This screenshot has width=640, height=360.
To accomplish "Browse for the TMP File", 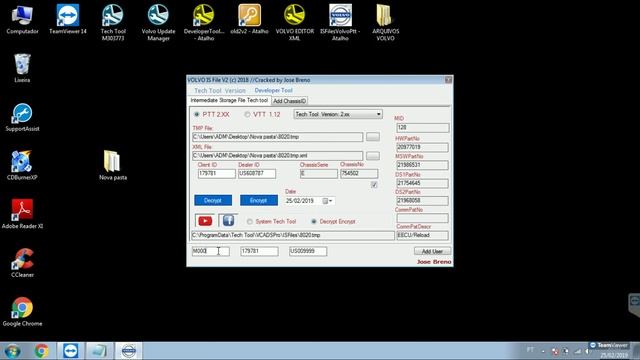I will pos(373,137).
